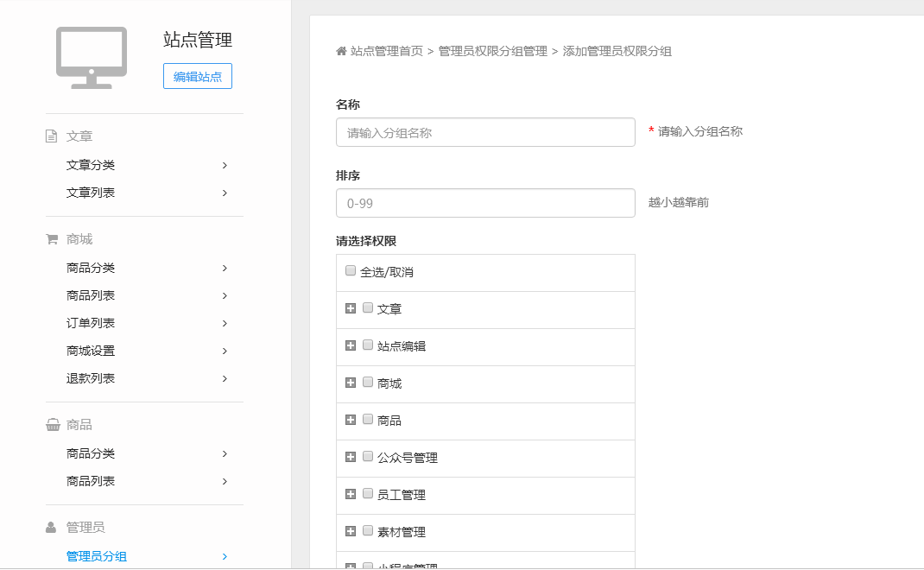Click the document icon next to 文章 section
Screen dimensions: 924x570
pyautogui.click(x=51, y=136)
